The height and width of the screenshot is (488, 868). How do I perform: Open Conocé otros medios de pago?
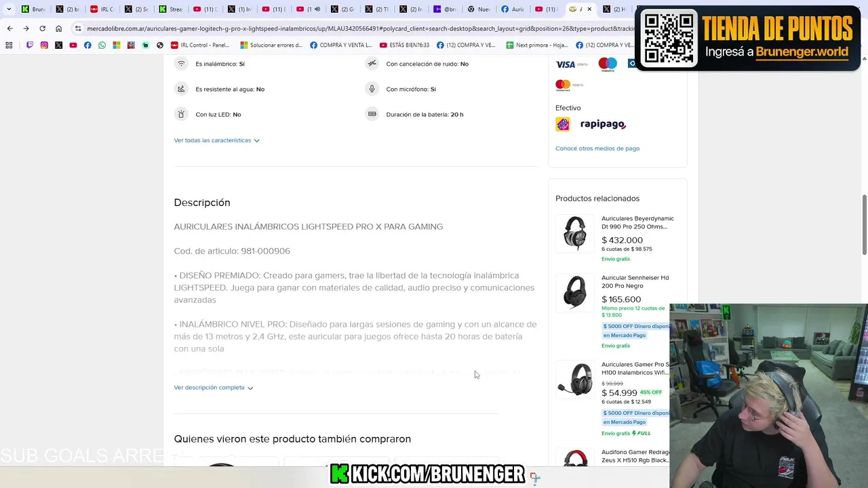pos(597,148)
